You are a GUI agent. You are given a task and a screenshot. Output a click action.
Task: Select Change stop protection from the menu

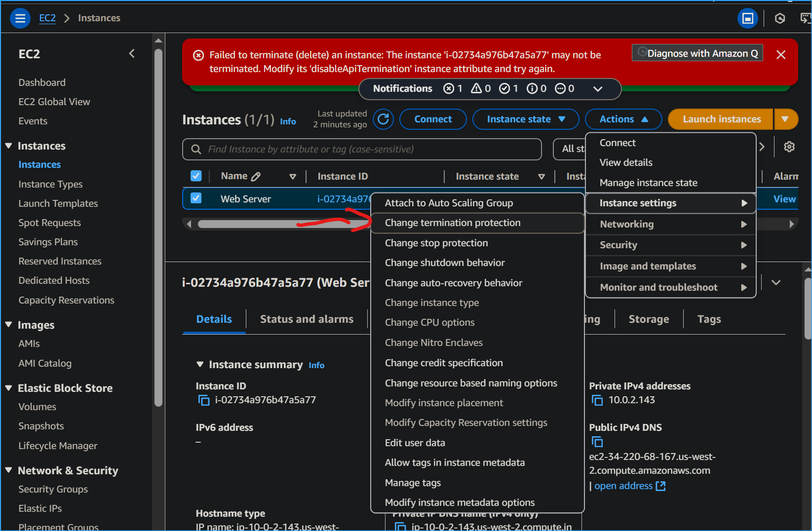click(436, 242)
